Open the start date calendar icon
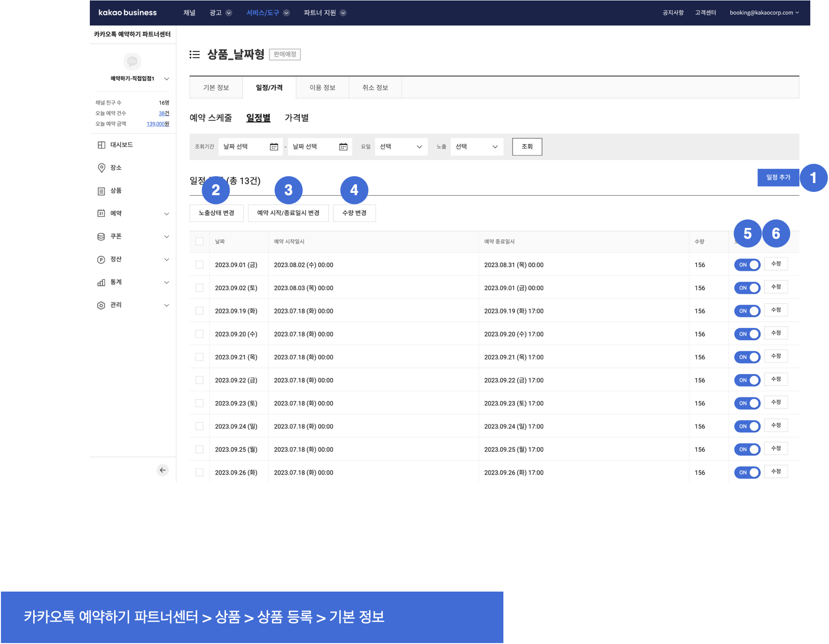The height and width of the screenshot is (644, 829). [274, 147]
